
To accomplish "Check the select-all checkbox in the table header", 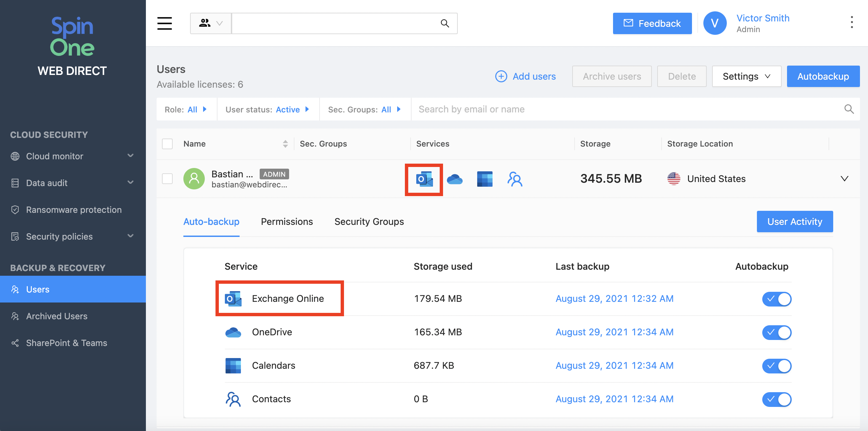I will pyautogui.click(x=167, y=144).
